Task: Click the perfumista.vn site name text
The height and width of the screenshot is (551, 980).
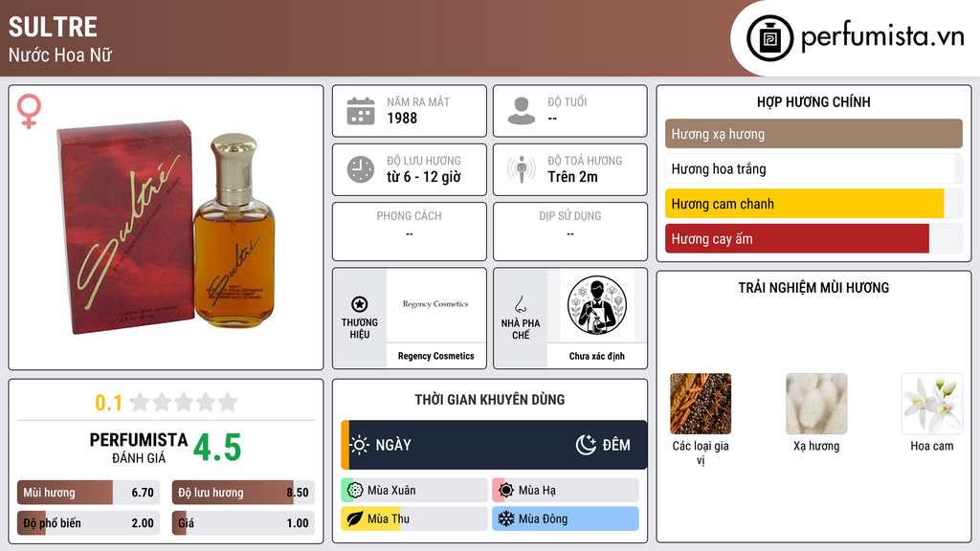Action: point(882,37)
